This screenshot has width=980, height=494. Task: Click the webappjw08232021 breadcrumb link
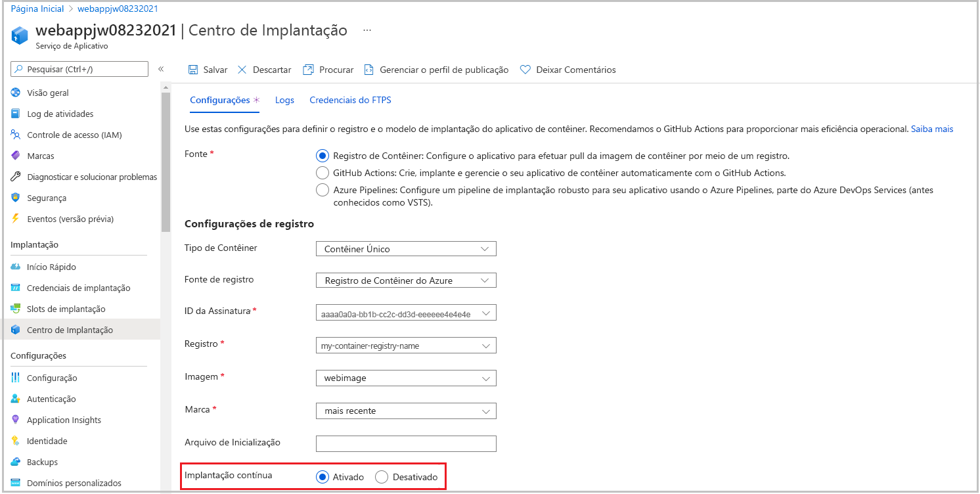coord(118,9)
